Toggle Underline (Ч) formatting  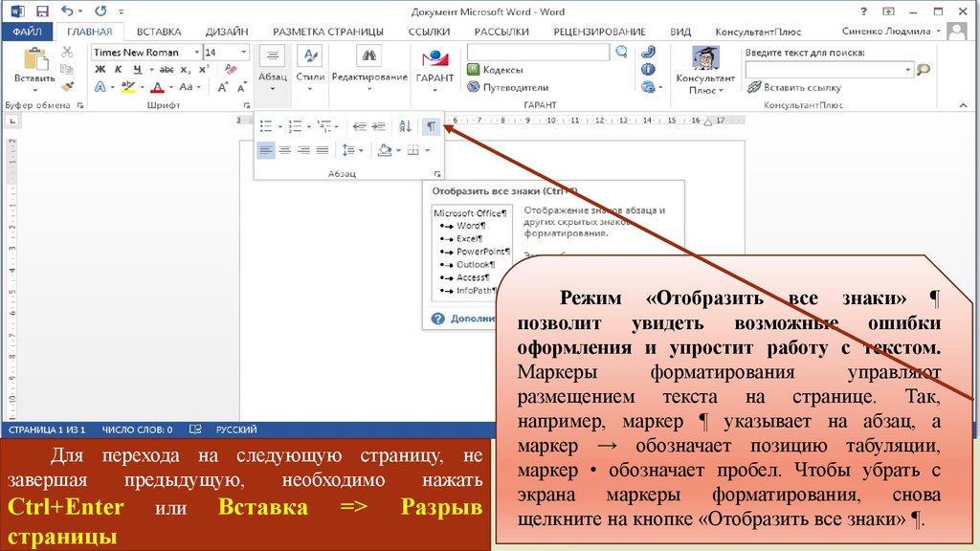(137, 69)
